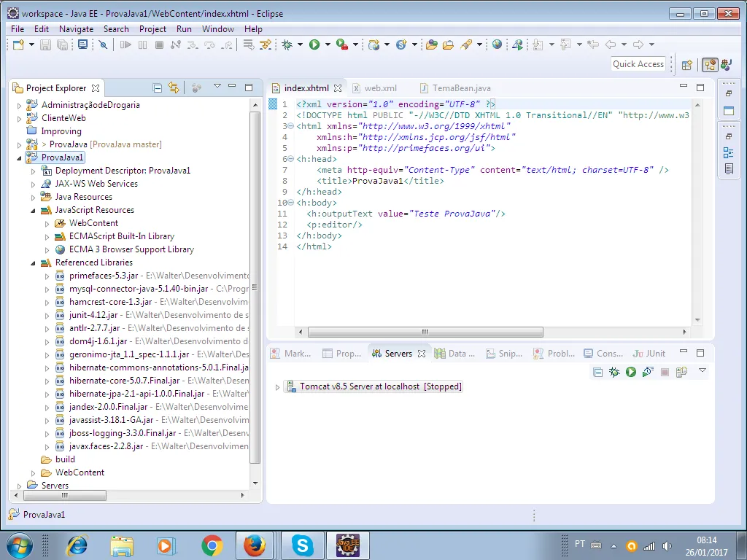Collapse the Referenced Libraries folder

pos(33,262)
